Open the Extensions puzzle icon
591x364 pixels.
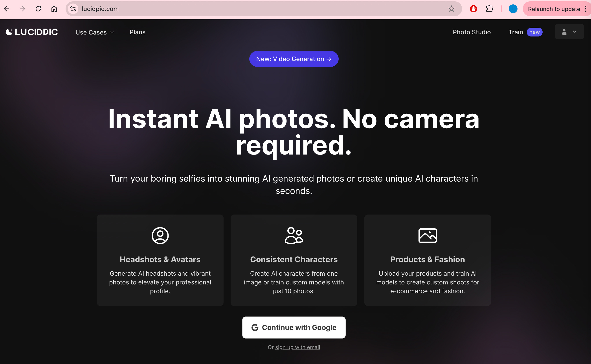coord(489,9)
